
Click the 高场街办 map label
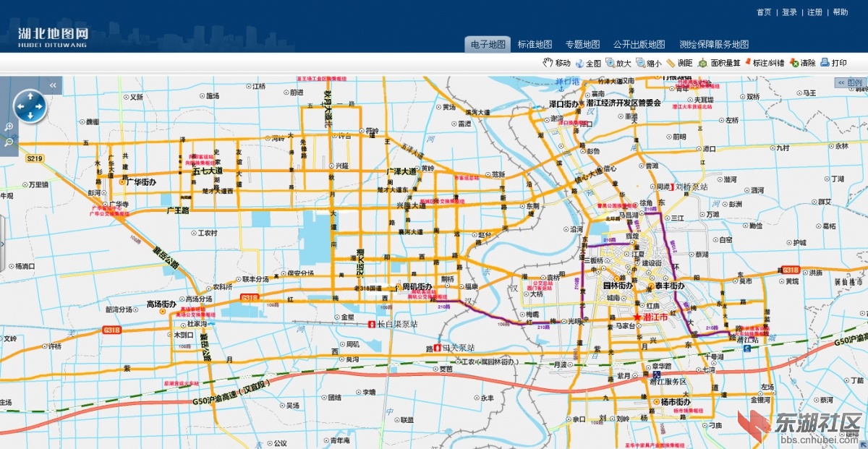162,304
